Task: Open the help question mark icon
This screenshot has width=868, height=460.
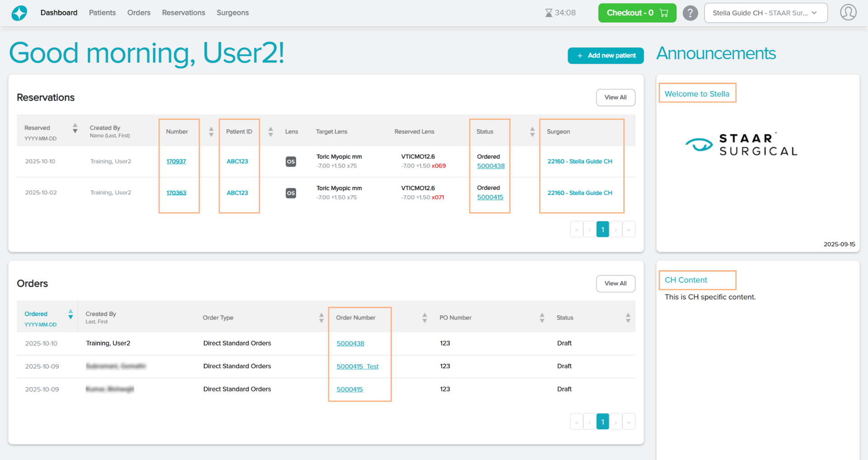Action: coord(690,13)
